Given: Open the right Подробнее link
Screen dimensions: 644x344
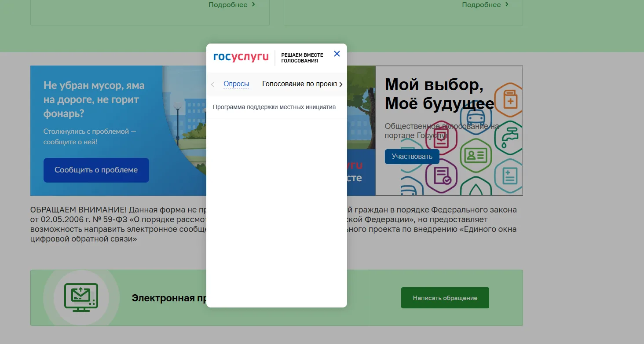Looking at the screenshot, I should point(485,5).
